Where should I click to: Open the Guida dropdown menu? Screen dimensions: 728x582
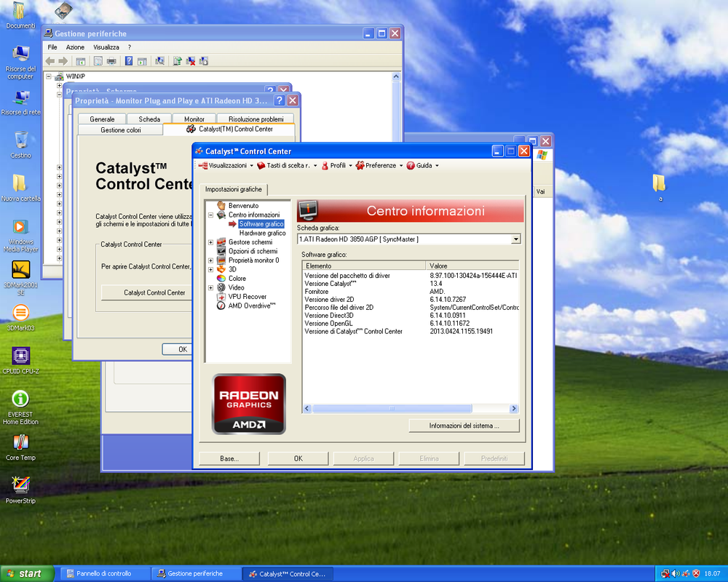(422, 165)
